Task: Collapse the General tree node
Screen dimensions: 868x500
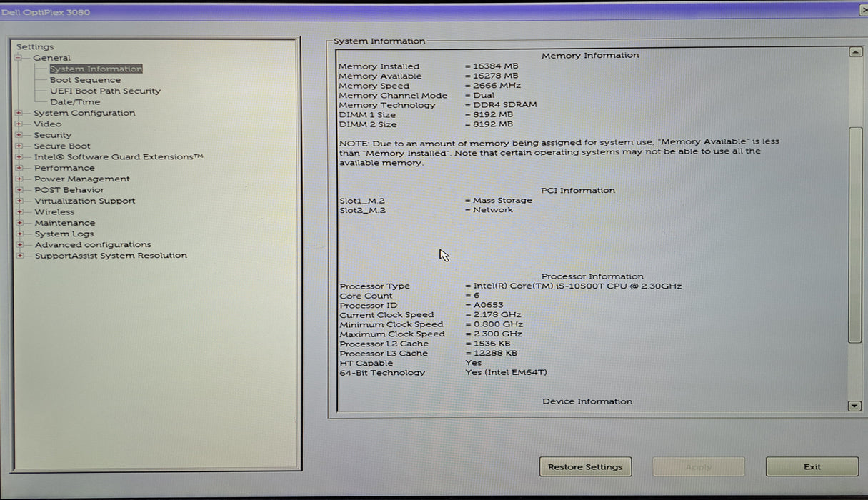Action: [x=19, y=58]
